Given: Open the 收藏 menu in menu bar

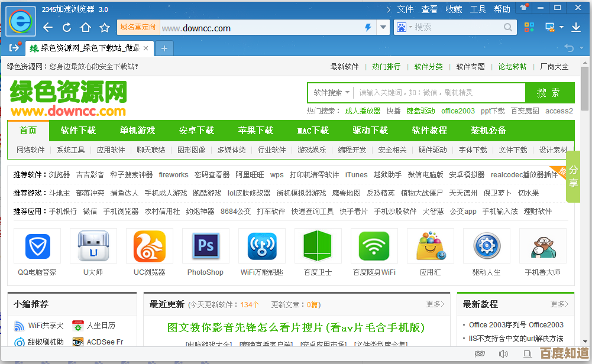Looking at the screenshot, I should pos(454,9).
